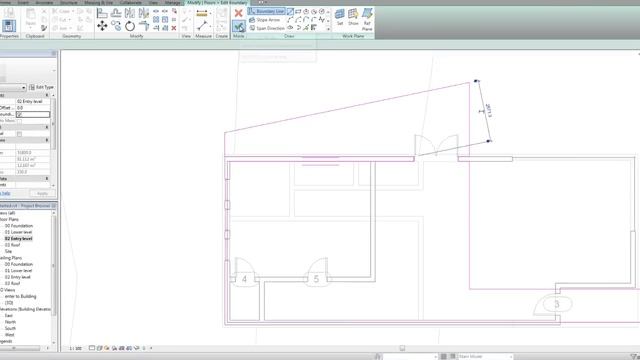This screenshot has height=360, width=640.
Task: Open the 'enter to Building' 3D view
Action: pos(20,296)
